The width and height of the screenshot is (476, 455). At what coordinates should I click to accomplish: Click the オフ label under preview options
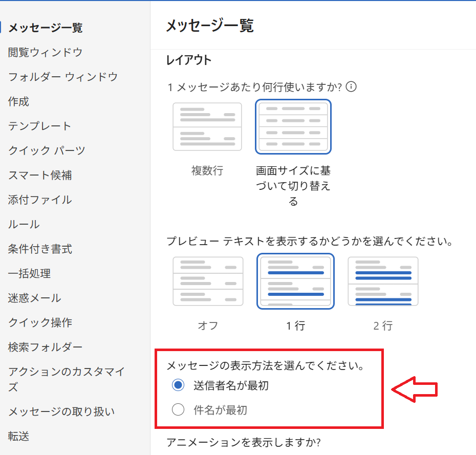[x=208, y=326]
